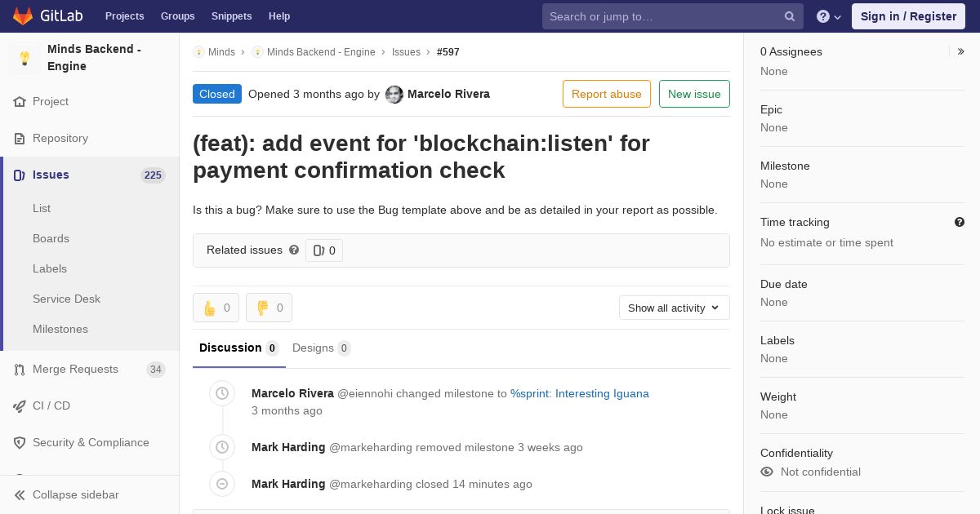Open the Milestones sidebar item

(60, 329)
